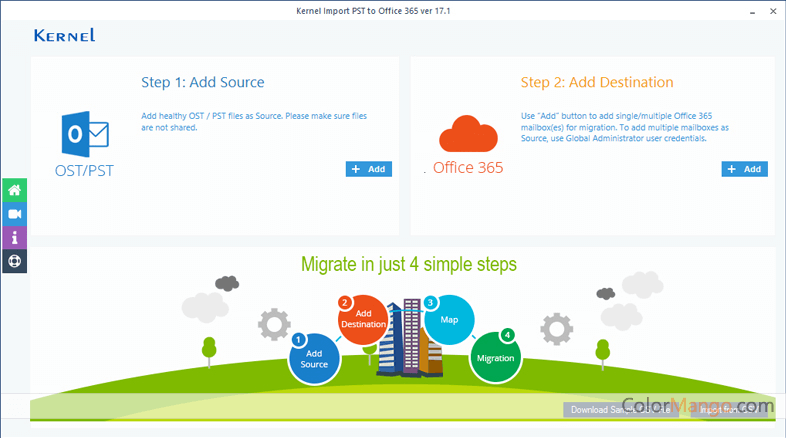The image size is (786, 438).
Task: Click the Migration step circle
Action: pos(495,357)
